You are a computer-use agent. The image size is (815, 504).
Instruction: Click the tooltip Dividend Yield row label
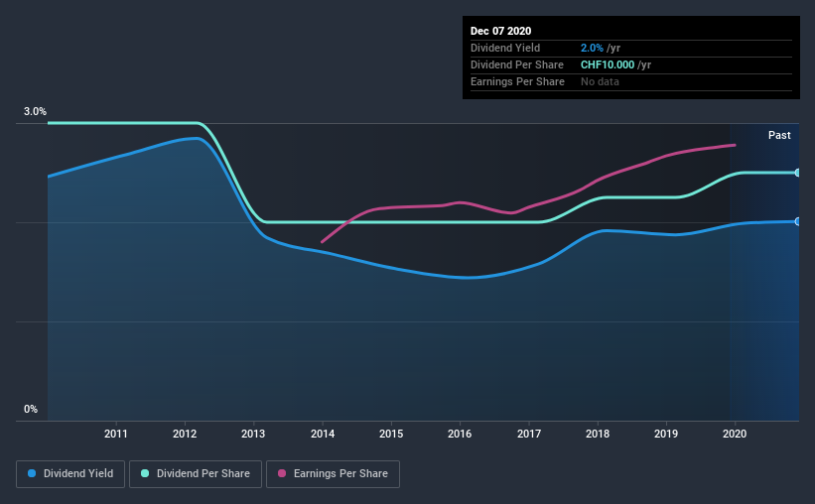click(x=505, y=48)
